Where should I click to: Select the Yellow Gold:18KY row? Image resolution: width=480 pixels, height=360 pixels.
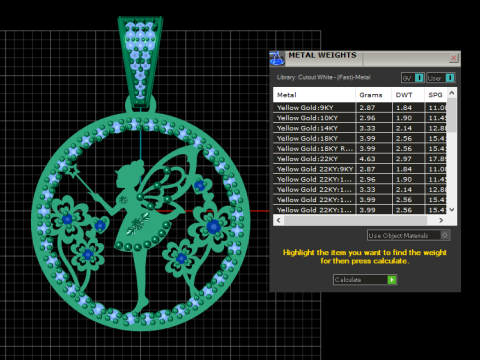coord(360,138)
